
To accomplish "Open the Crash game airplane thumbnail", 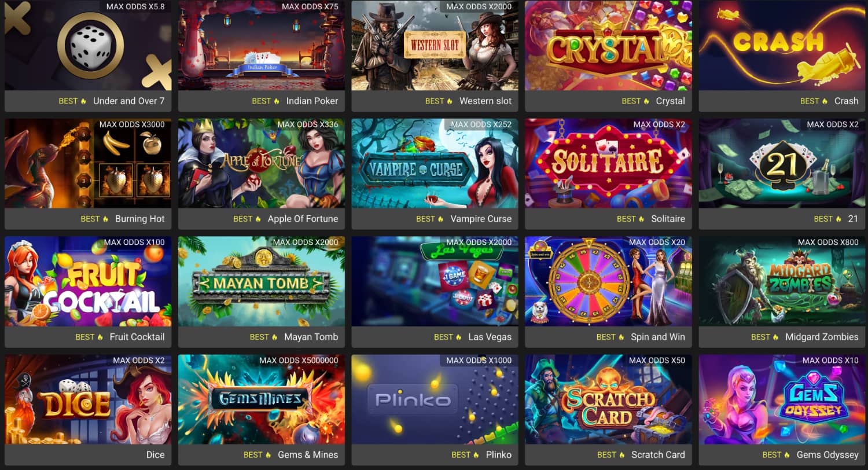I will (x=782, y=45).
